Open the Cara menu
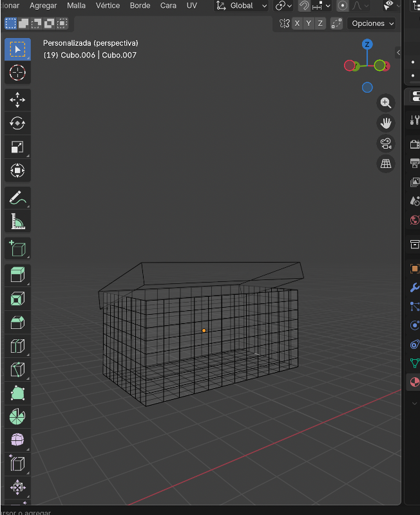Viewport: 420px width, 515px height. pyautogui.click(x=168, y=6)
